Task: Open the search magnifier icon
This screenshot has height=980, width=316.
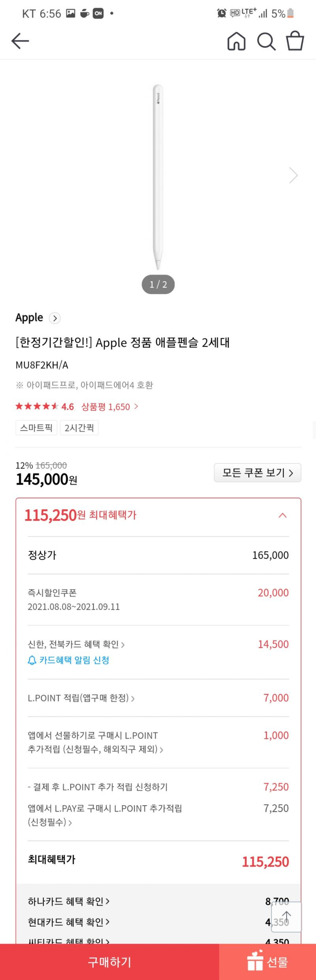Action: 266,41
